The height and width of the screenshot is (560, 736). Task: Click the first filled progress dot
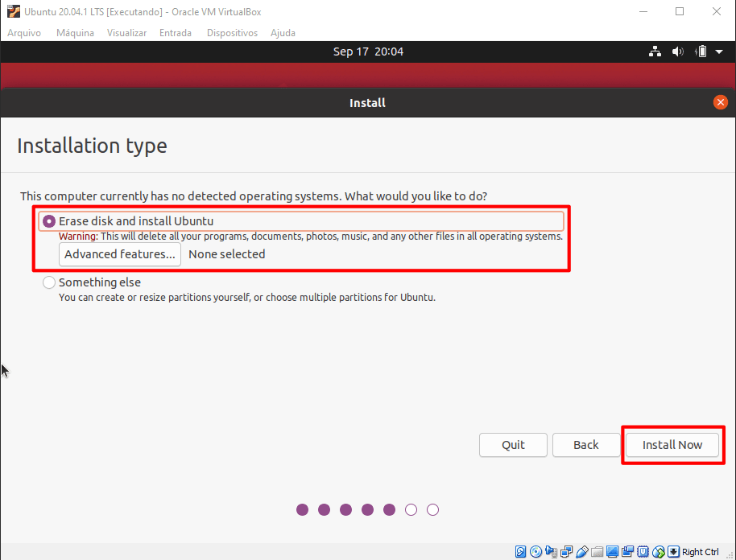(x=302, y=509)
